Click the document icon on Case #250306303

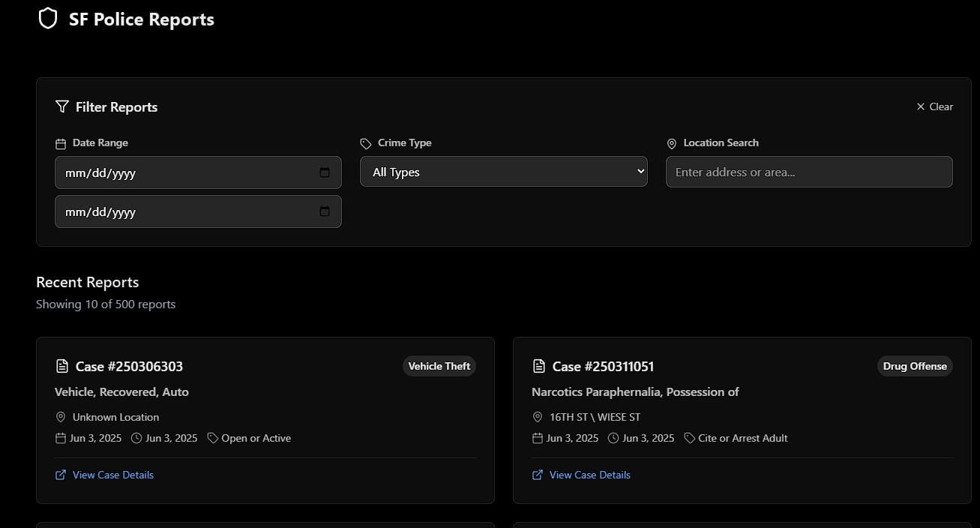tap(61, 366)
